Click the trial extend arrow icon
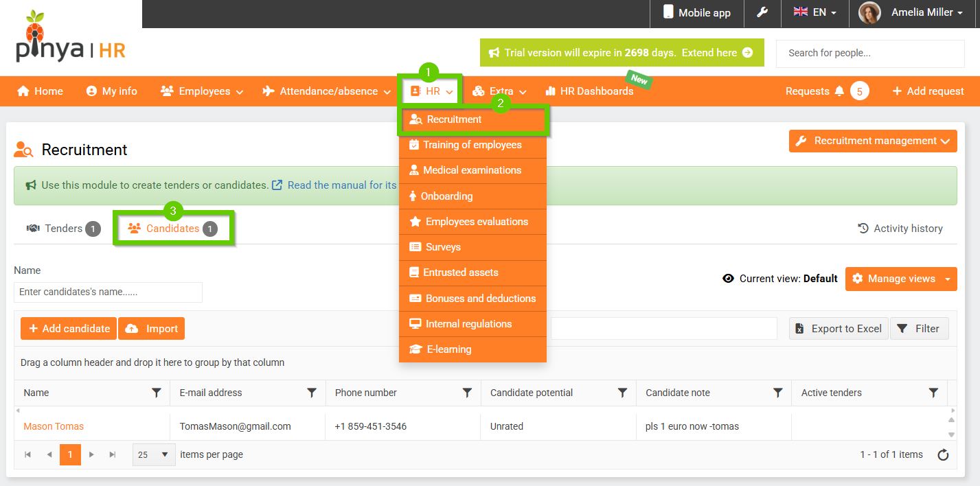Screen dimensions: 980x486 click(748, 53)
